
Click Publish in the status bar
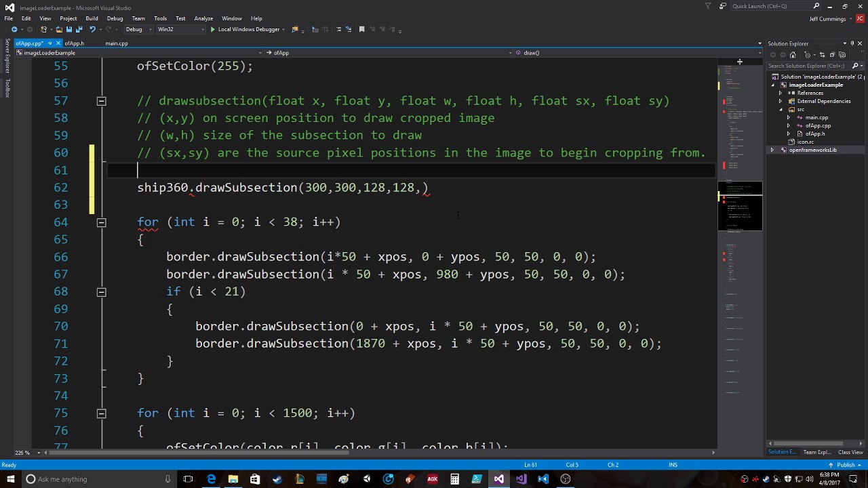pos(846,465)
